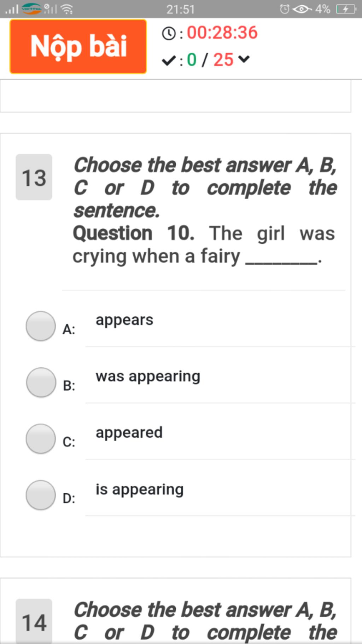Tap the Wi-Fi signal icon
The image size is (362, 644).
(x=67, y=9)
